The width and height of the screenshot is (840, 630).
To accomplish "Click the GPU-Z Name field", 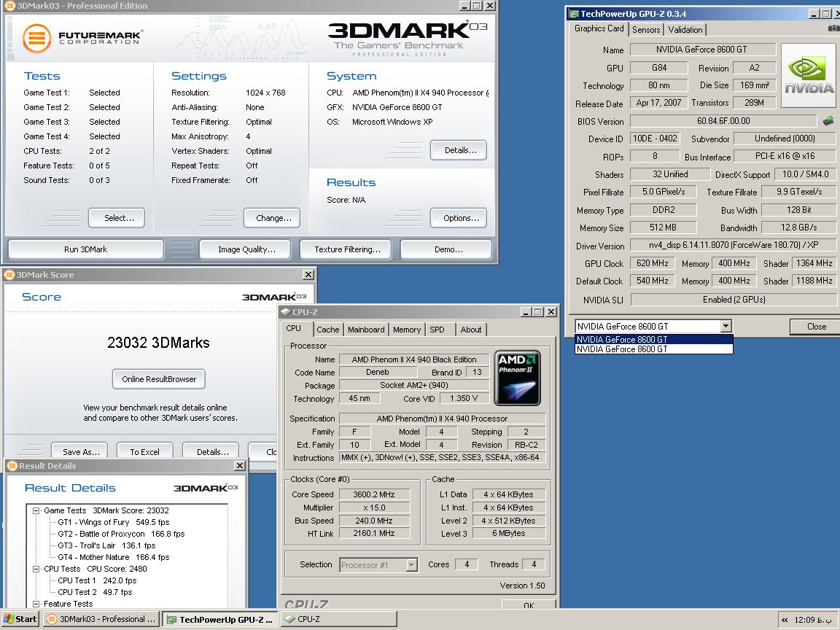I will click(703, 50).
